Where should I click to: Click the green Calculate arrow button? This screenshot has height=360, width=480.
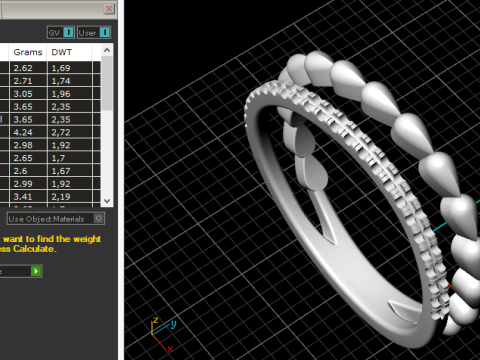click(x=36, y=271)
